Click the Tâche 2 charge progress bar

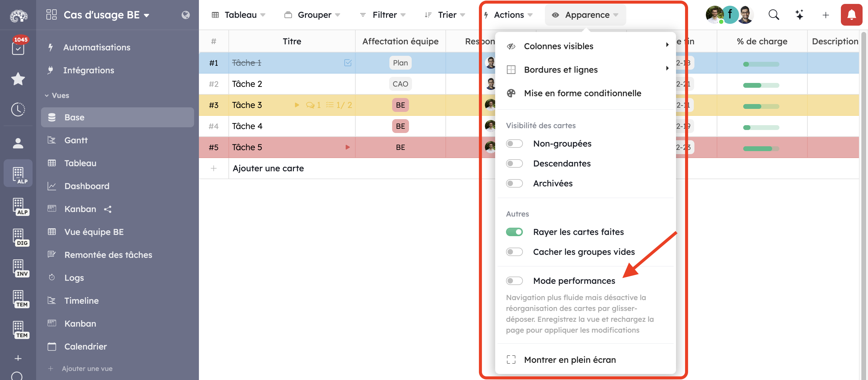761,85
